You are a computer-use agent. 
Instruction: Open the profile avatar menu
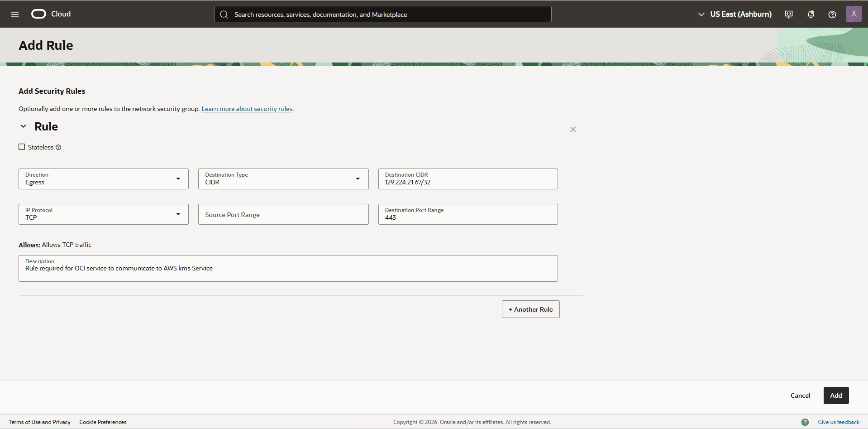(854, 14)
